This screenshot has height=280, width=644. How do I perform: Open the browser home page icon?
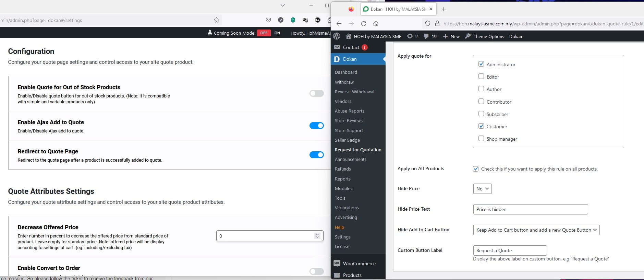pos(376,23)
